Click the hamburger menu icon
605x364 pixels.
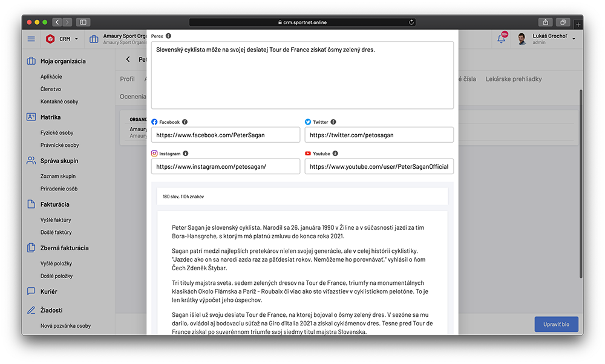click(x=31, y=39)
